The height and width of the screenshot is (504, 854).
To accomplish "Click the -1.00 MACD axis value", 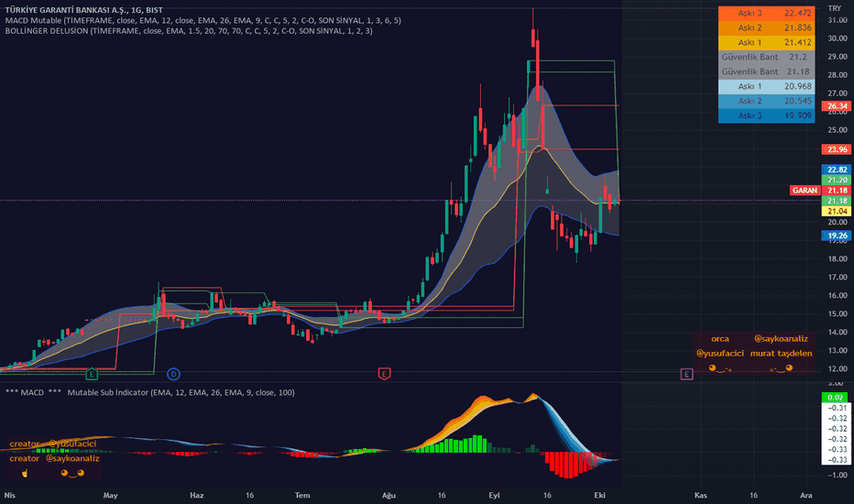I will (x=838, y=475).
